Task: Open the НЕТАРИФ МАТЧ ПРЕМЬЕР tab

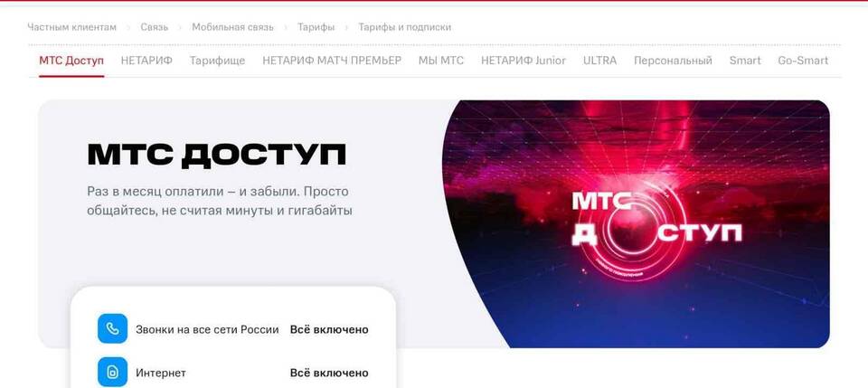Action: (x=332, y=61)
